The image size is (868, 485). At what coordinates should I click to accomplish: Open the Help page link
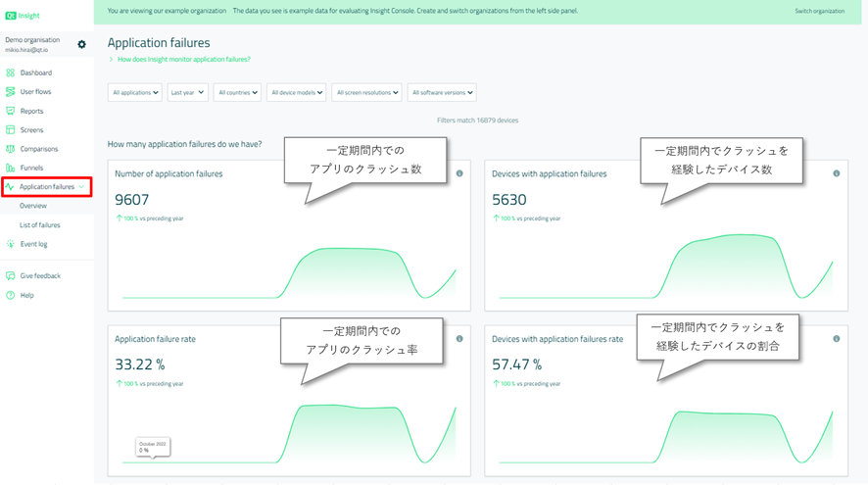tap(26, 295)
